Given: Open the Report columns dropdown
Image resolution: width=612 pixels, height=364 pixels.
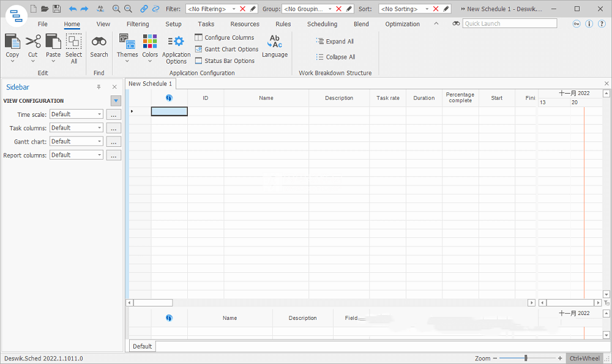Looking at the screenshot, I should (x=100, y=155).
